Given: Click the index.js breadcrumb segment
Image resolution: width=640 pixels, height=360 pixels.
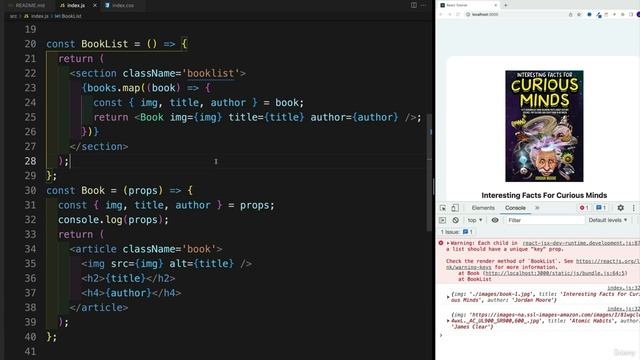Looking at the screenshot, I should tap(36, 16).
